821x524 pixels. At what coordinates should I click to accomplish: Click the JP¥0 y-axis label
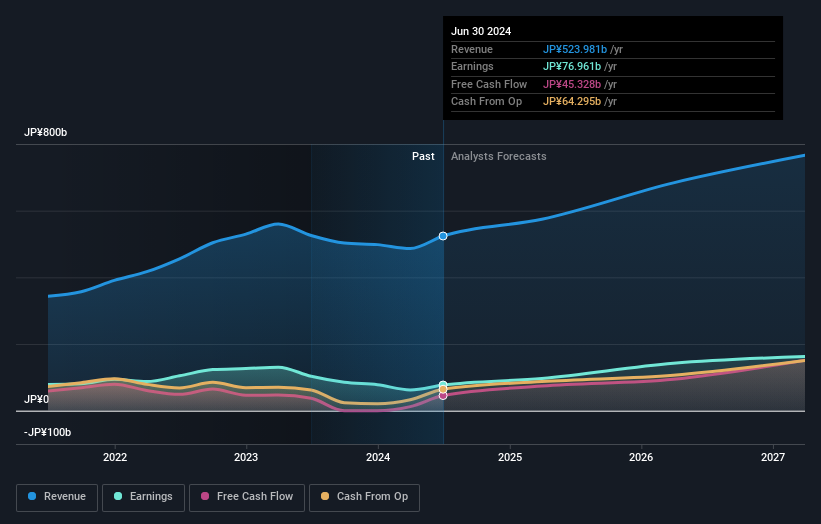pos(36,399)
